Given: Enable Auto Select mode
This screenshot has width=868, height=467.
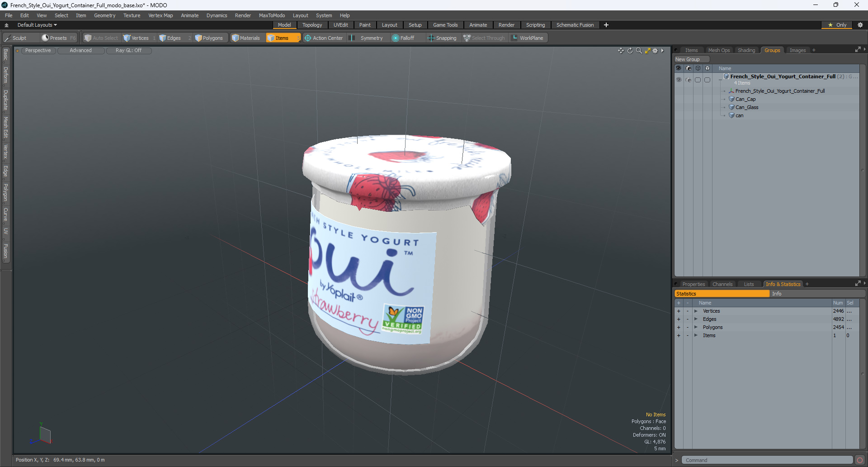Looking at the screenshot, I should pos(101,38).
